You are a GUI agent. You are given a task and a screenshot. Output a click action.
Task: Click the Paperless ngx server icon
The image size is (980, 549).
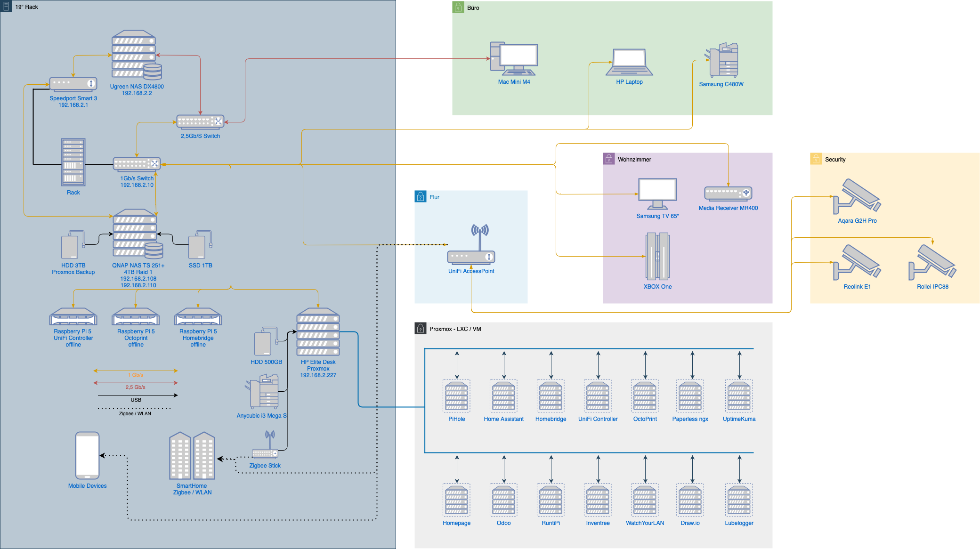(689, 396)
